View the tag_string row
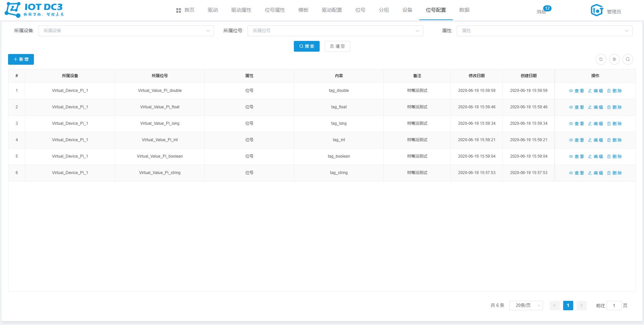The width and height of the screenshot is (644, 325). [576, 173]
